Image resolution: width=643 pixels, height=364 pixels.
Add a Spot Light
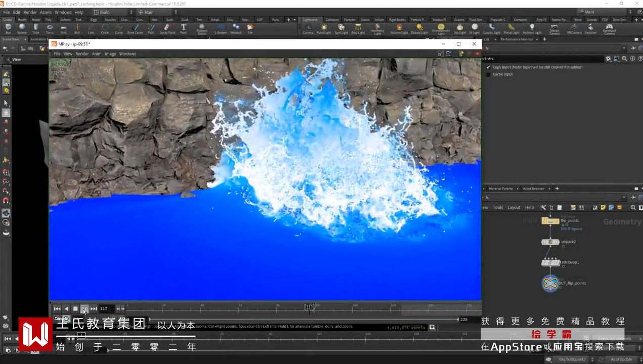tap(341, 29)
